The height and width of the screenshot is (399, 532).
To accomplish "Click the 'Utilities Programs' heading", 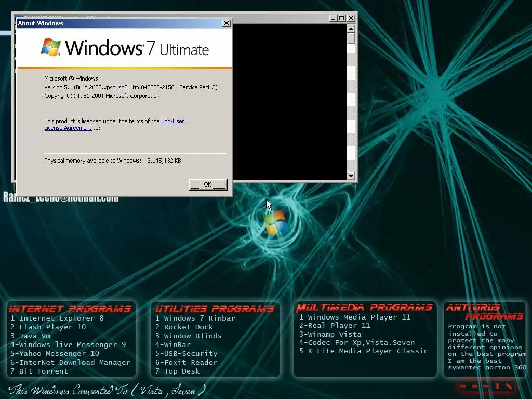I will click(215, 309).
